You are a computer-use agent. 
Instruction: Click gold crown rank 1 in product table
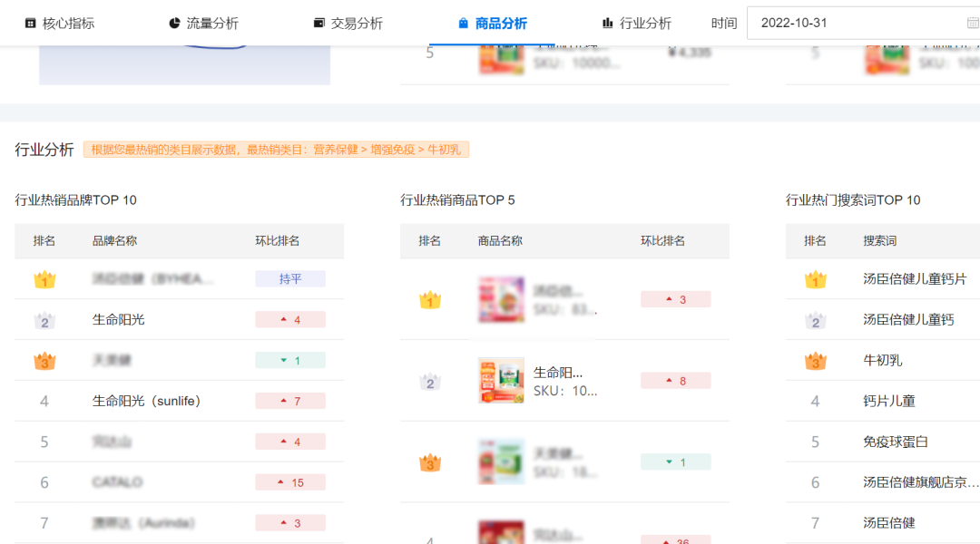tap(430, 300)
